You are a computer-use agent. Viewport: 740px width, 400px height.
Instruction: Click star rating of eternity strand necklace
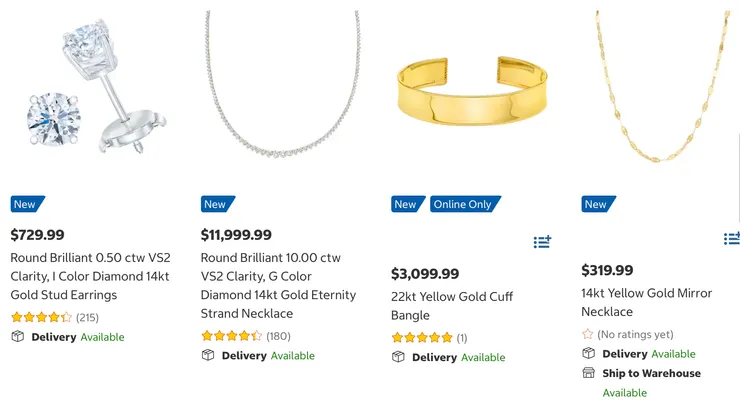pos(231,336)
